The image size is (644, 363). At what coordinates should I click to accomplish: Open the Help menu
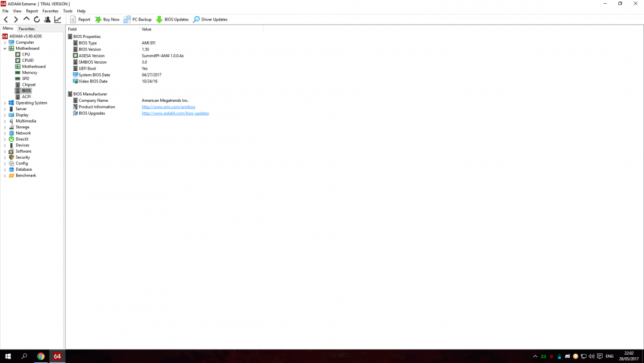pyautogui.click(x=81, y=11)
